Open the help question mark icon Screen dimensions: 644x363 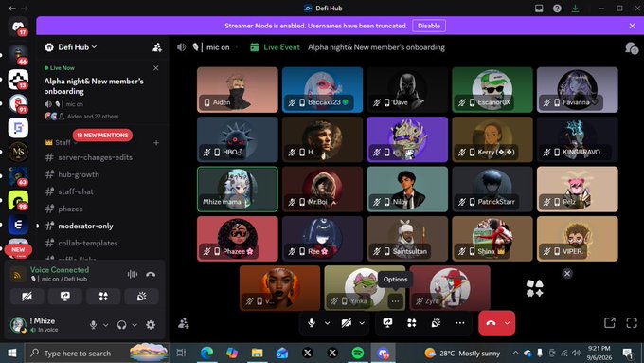(557, 9)
